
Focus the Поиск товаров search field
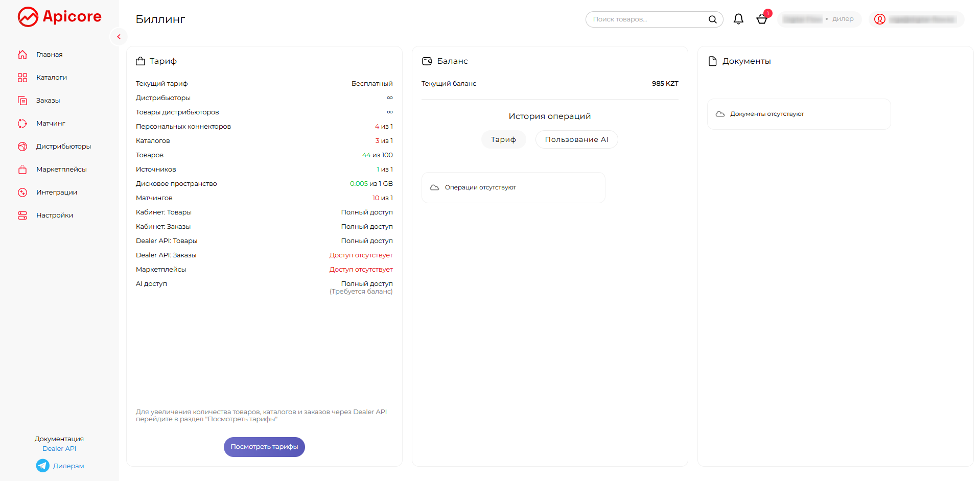(646, 19)
